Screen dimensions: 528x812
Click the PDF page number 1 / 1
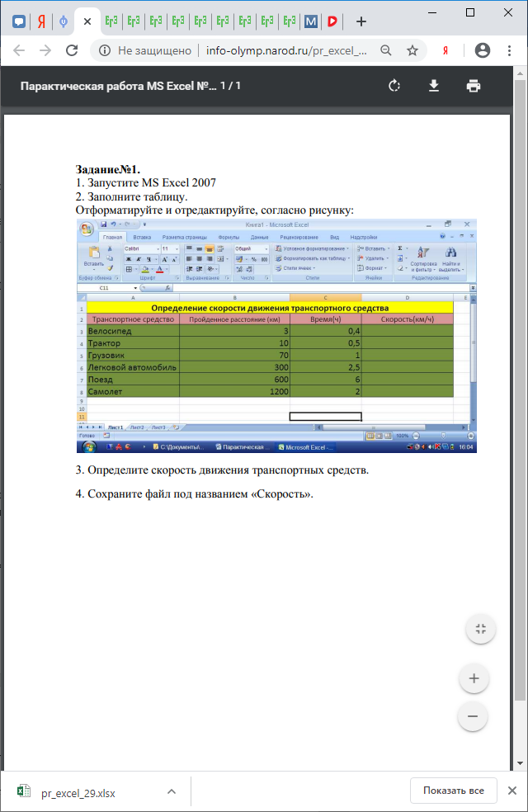click(x=230, y=86)
